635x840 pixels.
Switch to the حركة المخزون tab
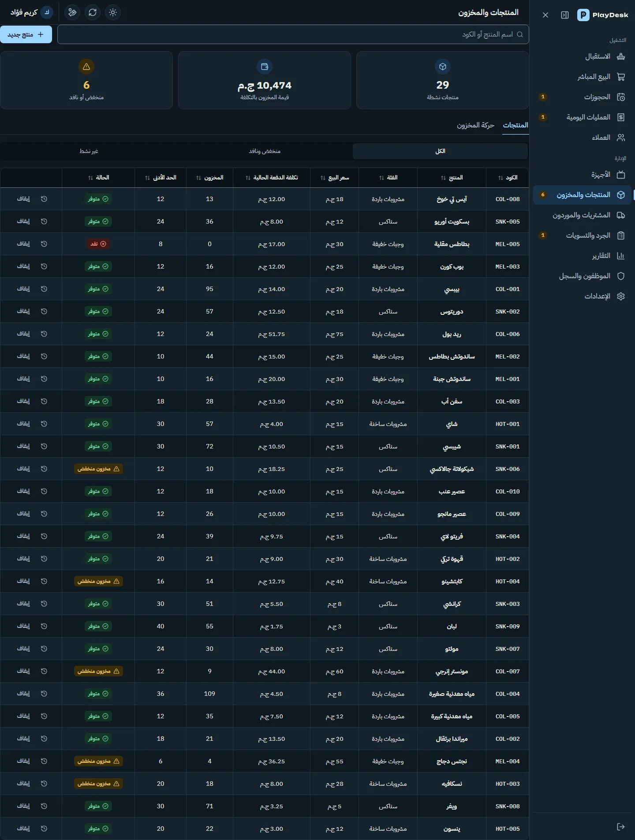coord(475,125)
